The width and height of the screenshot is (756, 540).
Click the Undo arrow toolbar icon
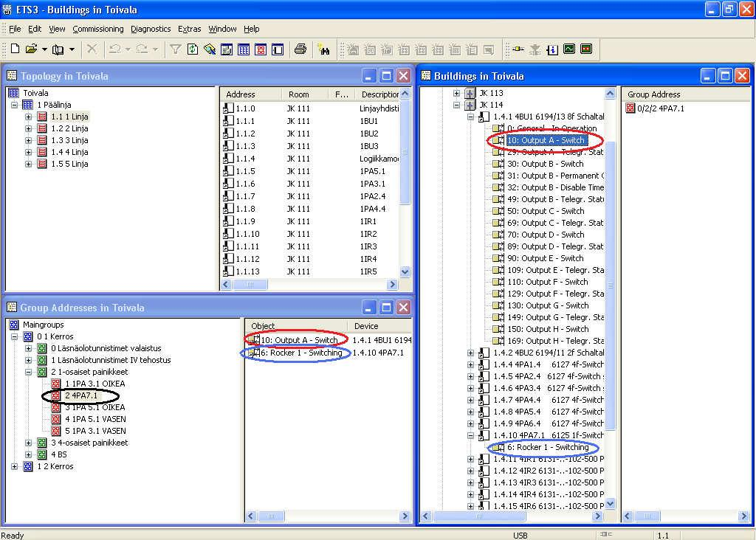[x=114, y=49]
